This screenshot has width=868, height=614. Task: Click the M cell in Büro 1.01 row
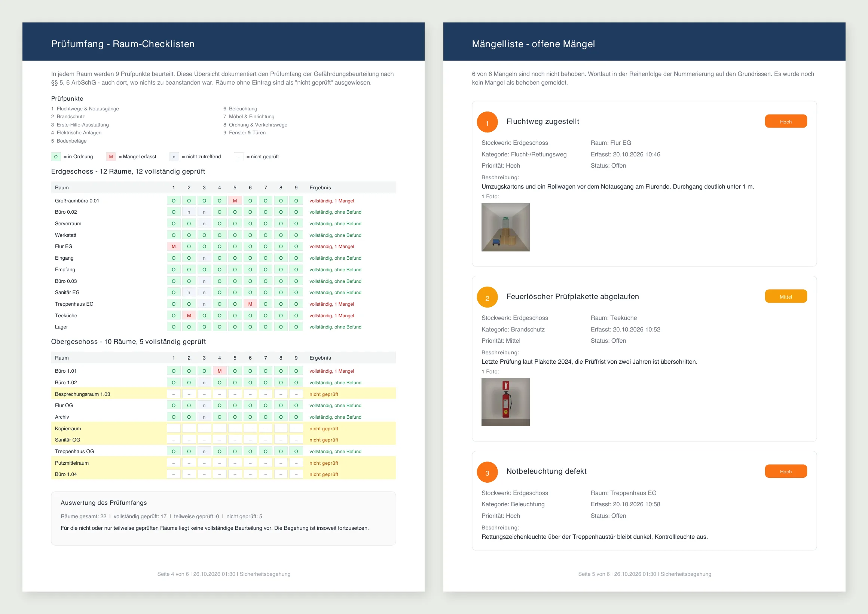220,371
